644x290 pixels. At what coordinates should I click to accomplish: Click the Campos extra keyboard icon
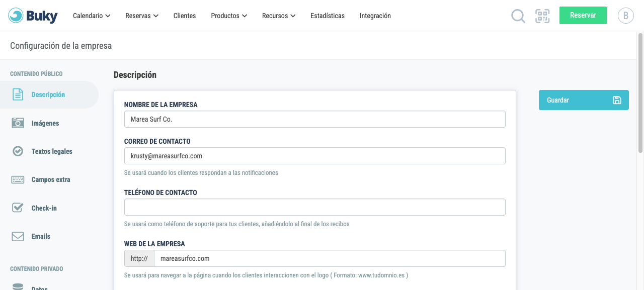point(18,179)
